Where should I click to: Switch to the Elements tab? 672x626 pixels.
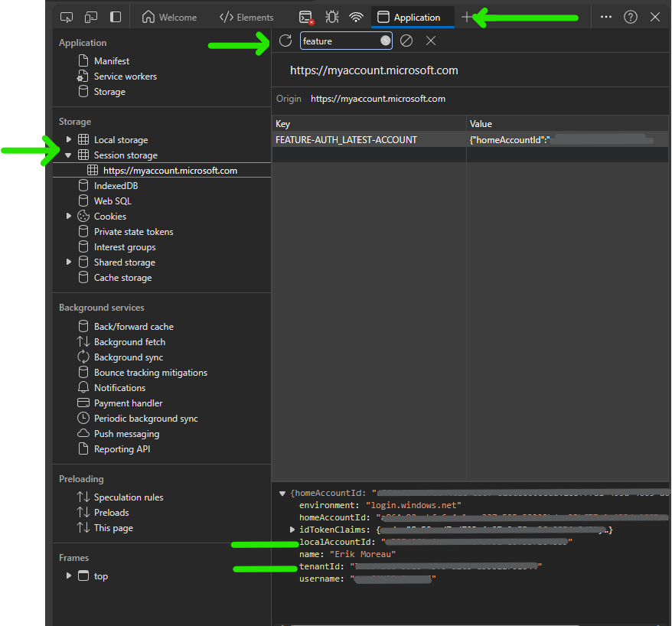[246, 17]
